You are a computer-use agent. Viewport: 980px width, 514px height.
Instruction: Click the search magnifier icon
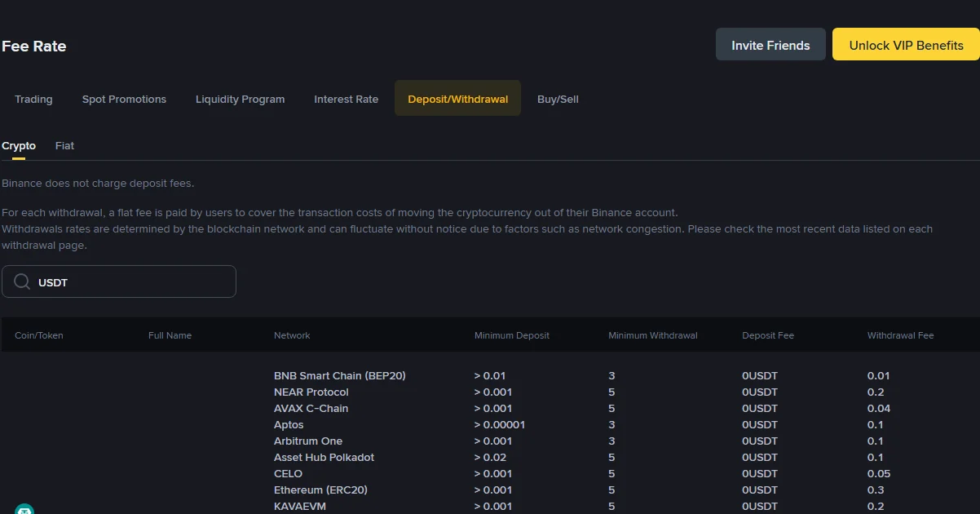(x=22, y=281)
